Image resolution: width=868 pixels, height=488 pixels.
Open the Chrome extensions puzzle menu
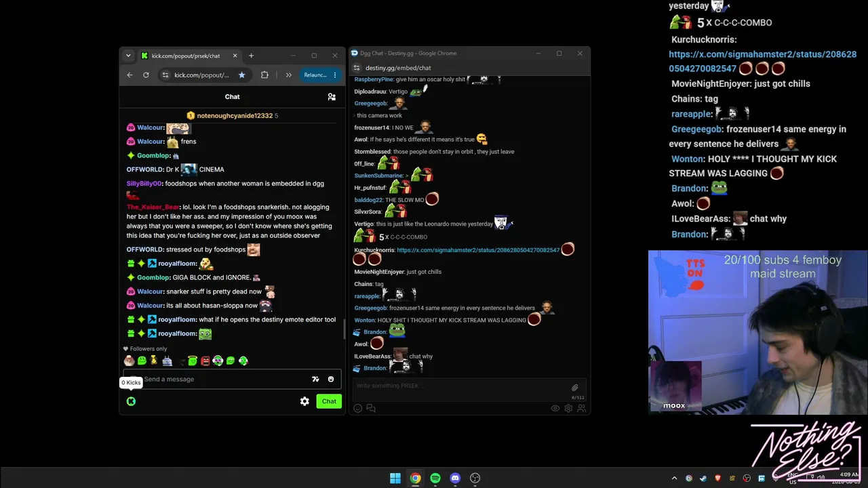coord(264,75)
